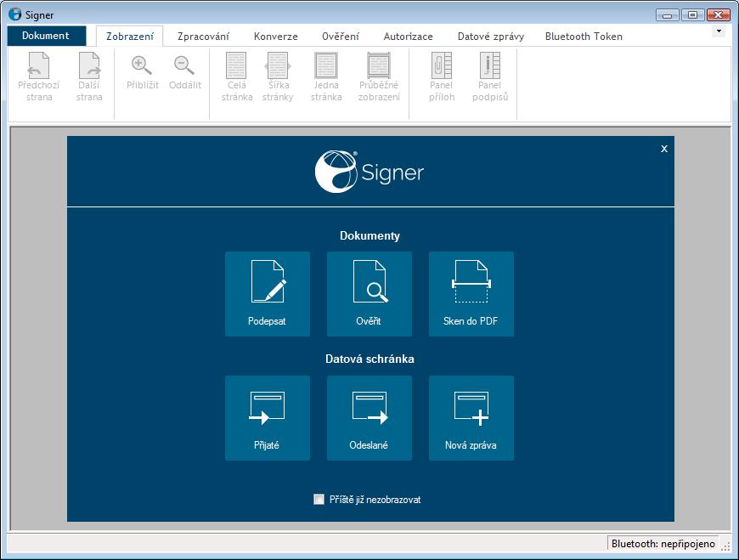The width and height of the screenshot is (739, 560).
Task: Close the welcome panel with x
Action: pyautogui.click(x=664, y=149)
